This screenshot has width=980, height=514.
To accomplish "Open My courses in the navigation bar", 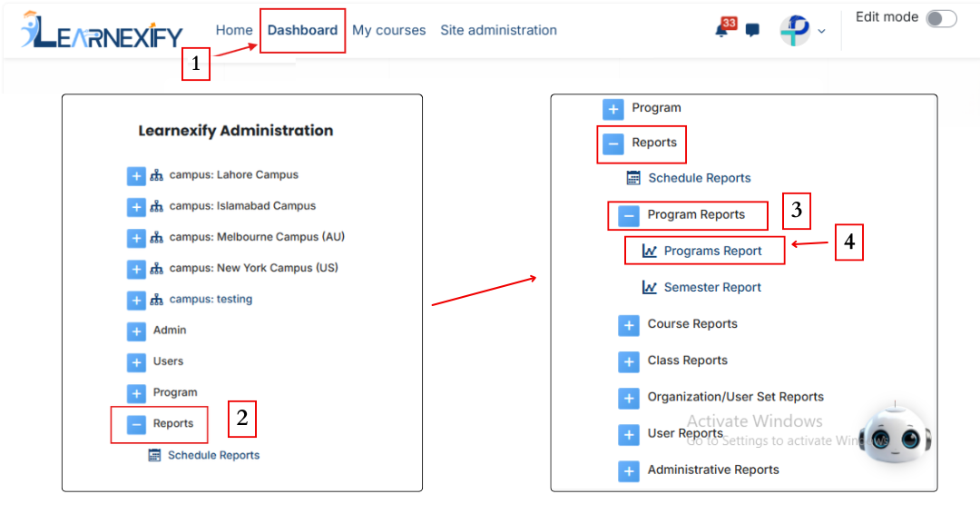I will coord(388,30).
